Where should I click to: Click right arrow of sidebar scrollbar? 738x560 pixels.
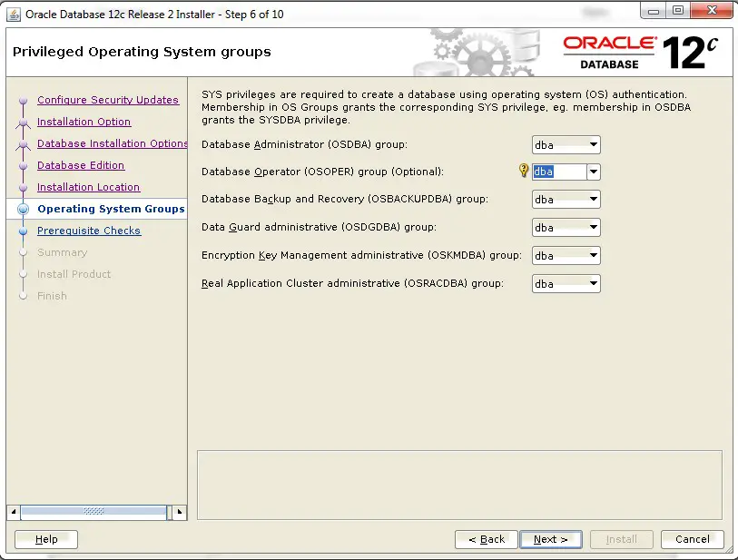pyautogui.click(x=180, y=512)
